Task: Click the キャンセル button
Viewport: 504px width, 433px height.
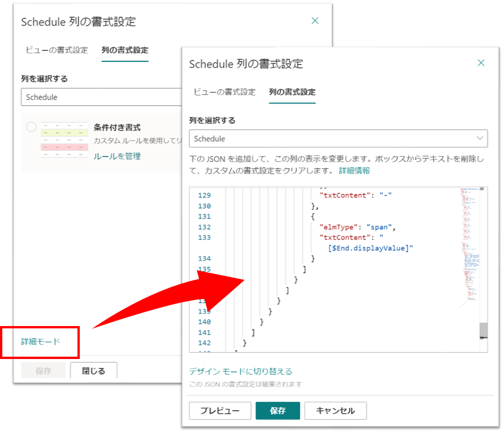Action: pyautogui.click(x=335, y=410)
